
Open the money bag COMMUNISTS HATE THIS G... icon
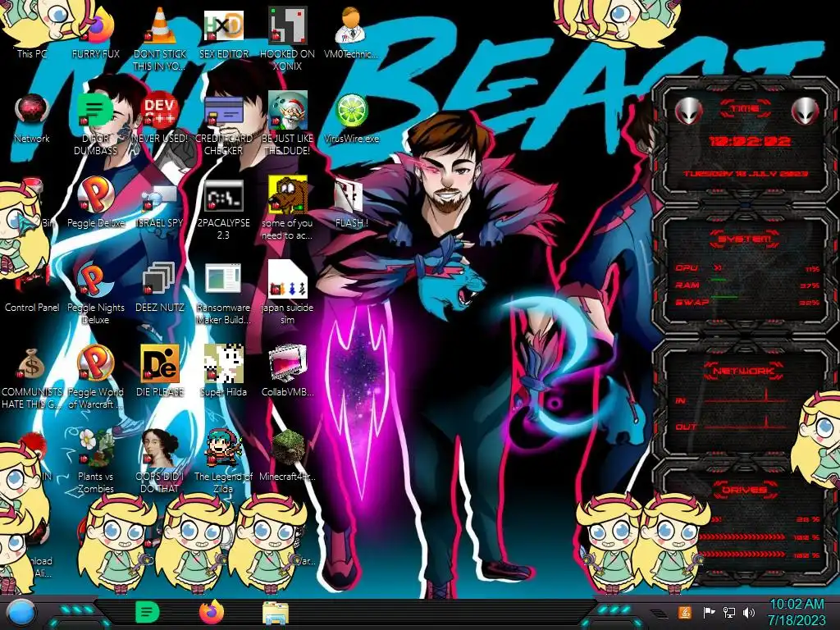pos(32,378)
